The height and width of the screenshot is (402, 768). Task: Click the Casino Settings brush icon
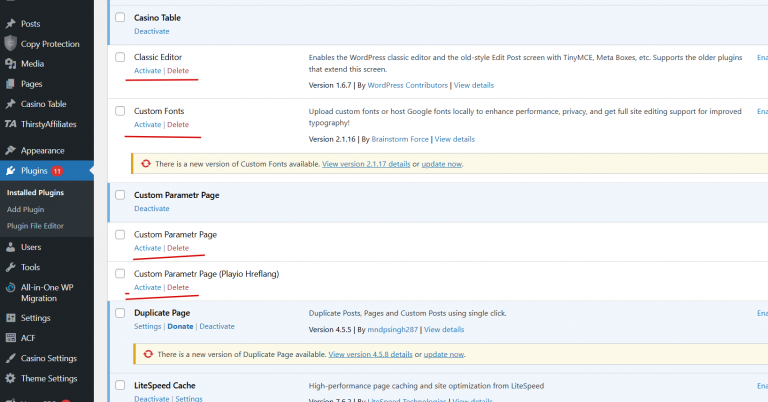tap(10, 358)
